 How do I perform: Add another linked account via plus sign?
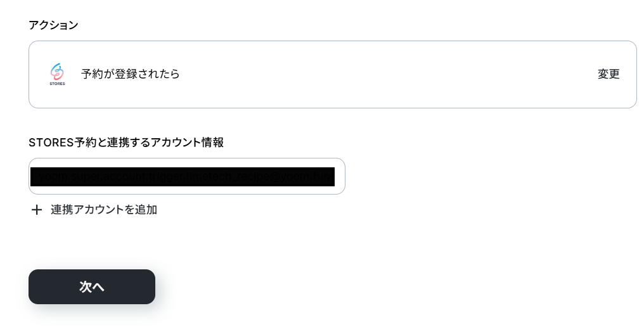click(x=37, y=210)
